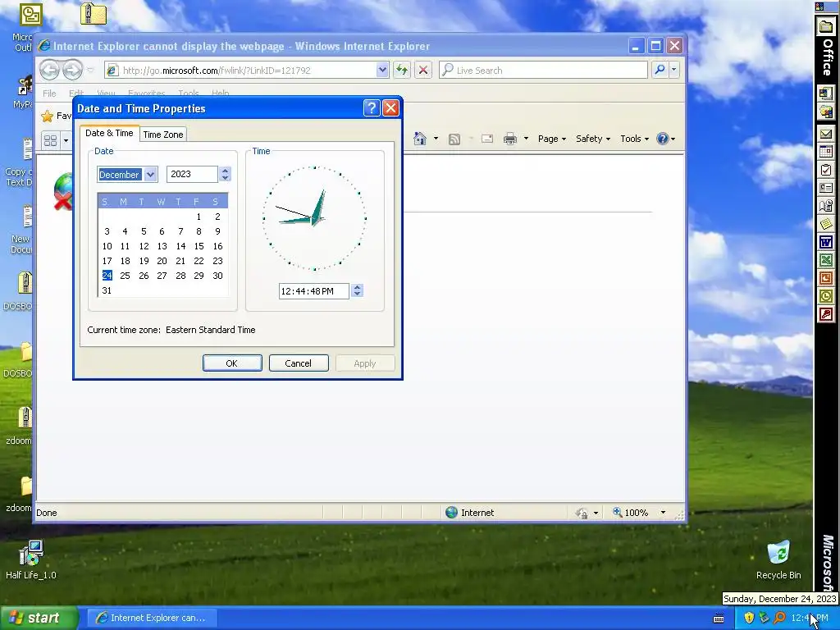Screen dimensions: 840x630
Task: Click OK in Date and Time Properties
Action: click(x=232, y=363)
